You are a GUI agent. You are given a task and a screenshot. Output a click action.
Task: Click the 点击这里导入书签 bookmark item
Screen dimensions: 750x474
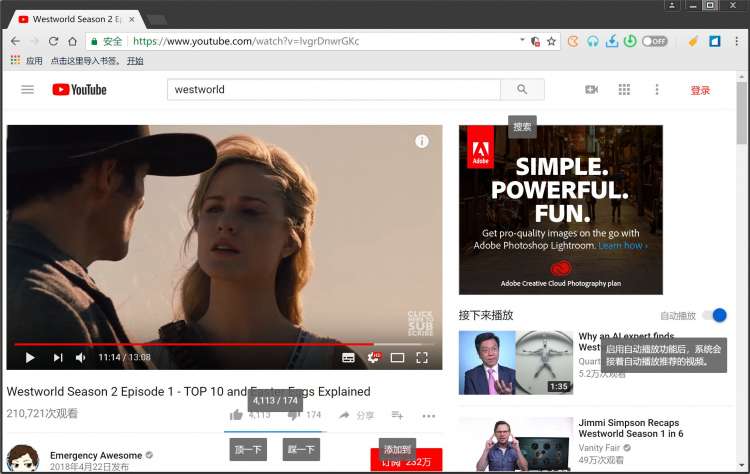[85, 61]
